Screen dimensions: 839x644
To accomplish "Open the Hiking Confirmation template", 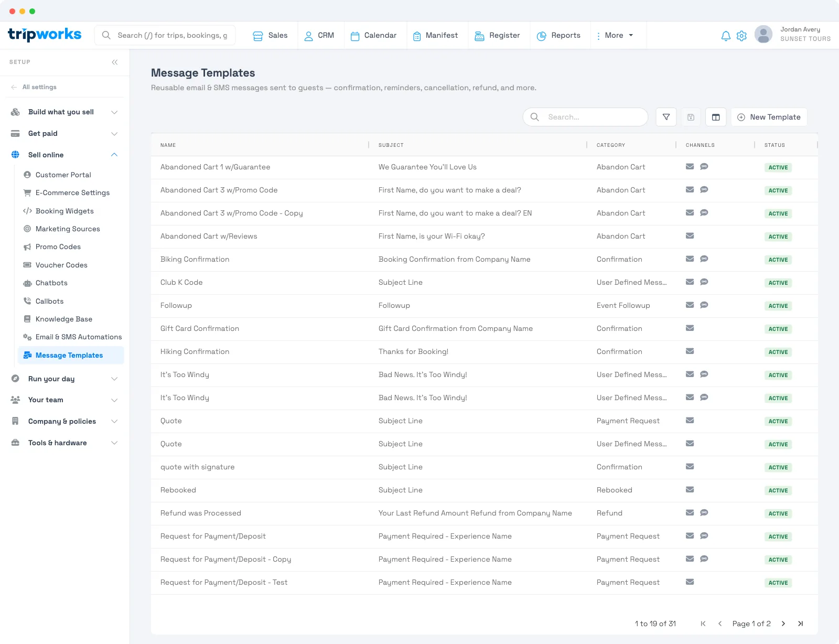I will [195, 351].
